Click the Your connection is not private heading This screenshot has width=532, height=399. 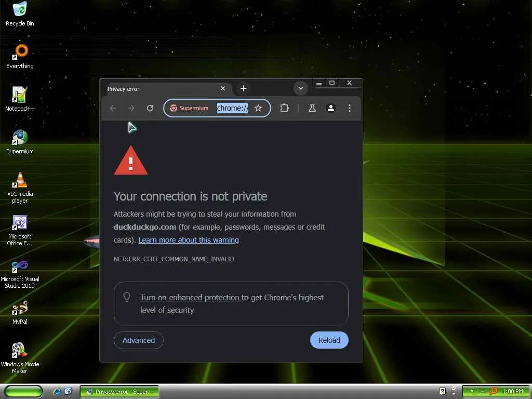point(190,196)
